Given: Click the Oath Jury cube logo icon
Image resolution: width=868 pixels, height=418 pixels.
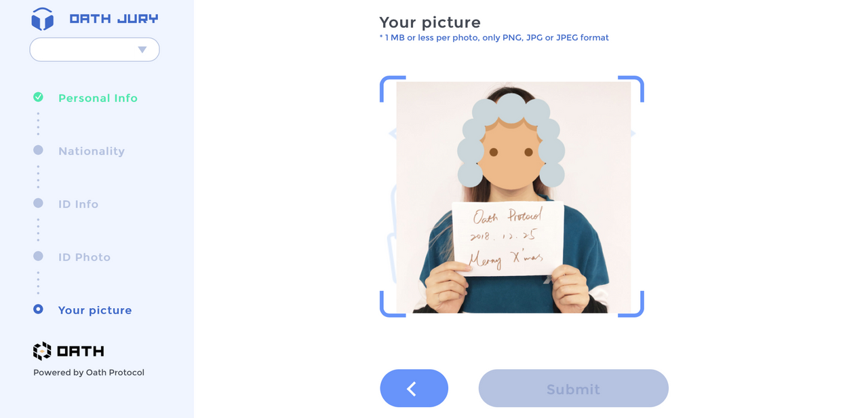Looking at the screenshot, I should [42, 19].
